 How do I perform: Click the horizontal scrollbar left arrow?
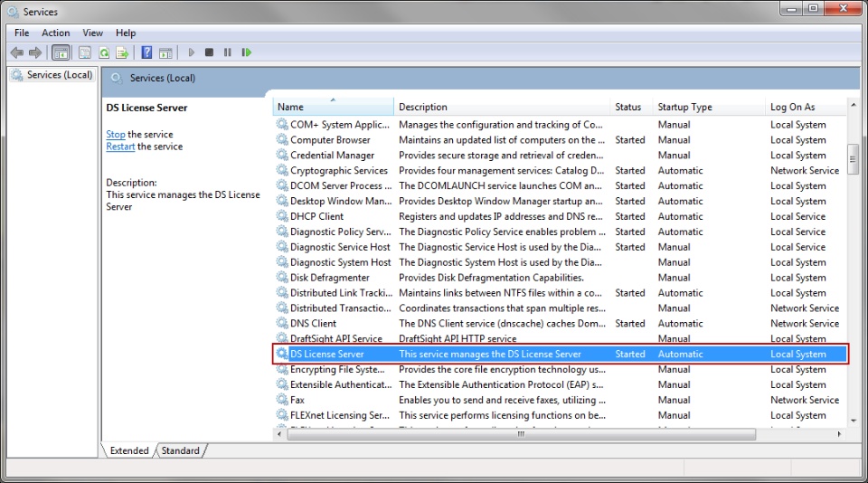point(279,434)
